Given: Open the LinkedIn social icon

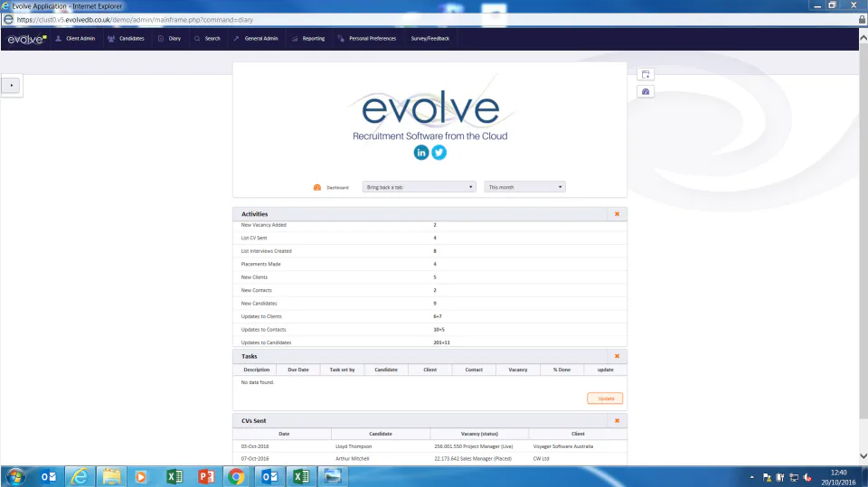Looking at the screenshot, I should [421, 152].
